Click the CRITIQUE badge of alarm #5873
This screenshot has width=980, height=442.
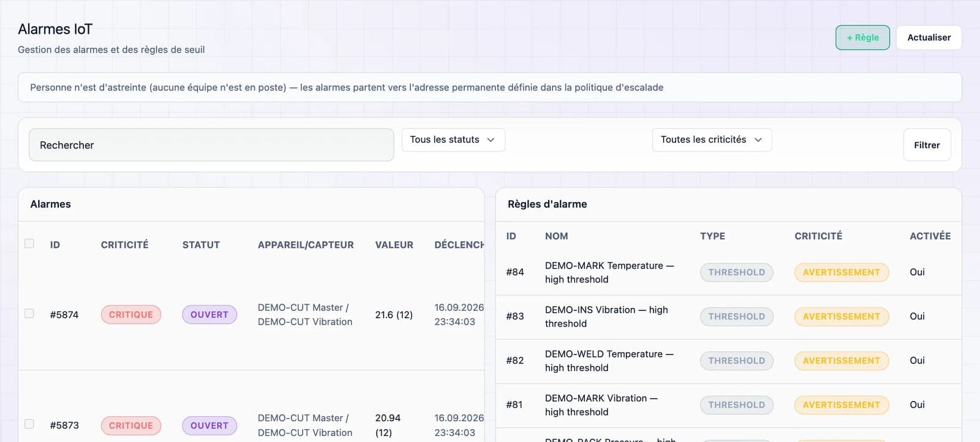131,425
